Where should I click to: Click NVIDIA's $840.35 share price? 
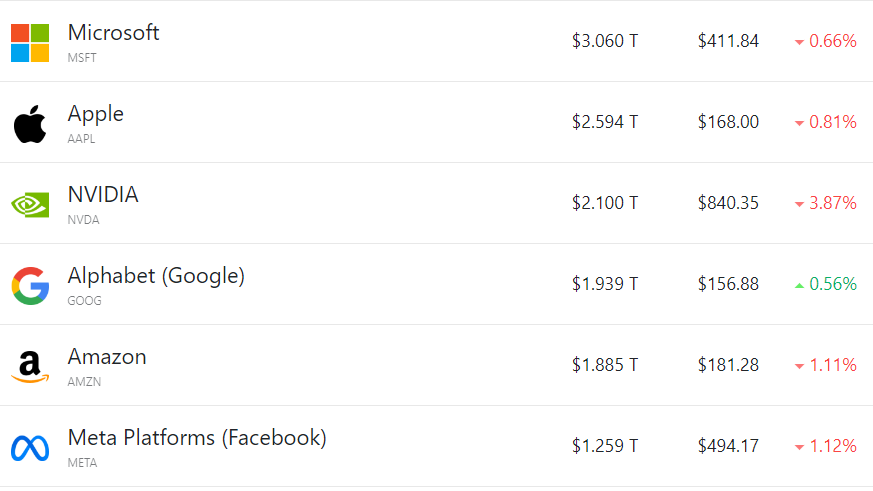pyautogui.click(x=728, y=203)
